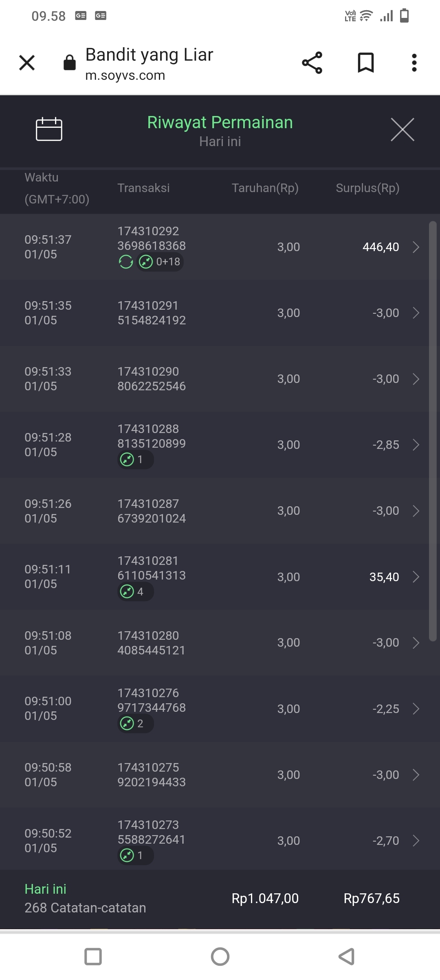Open transaction 1743102876739201024 entry
This screenshot has height=980, width=440.
152,511
